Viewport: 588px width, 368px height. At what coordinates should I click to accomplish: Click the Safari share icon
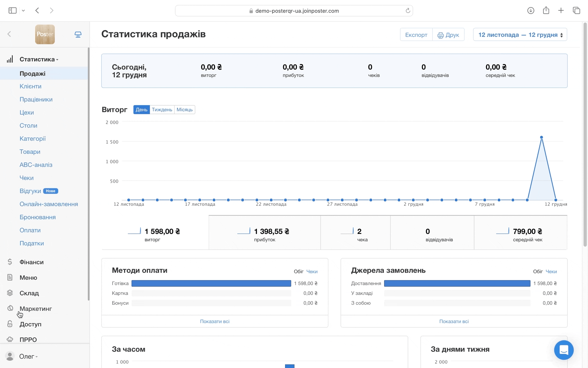(546, 10)
